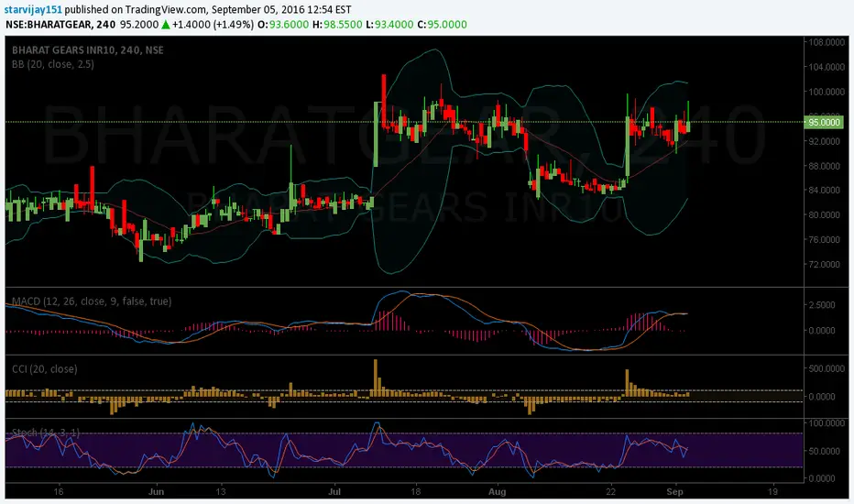Click the 100.0000 Stoch axis value

(827, 423)
